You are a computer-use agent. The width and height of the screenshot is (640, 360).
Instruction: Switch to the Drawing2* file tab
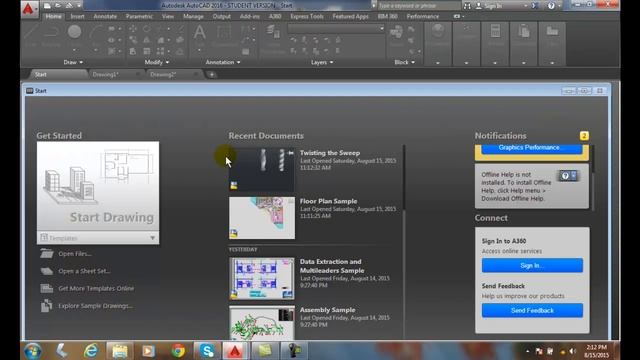click(163, 75)
